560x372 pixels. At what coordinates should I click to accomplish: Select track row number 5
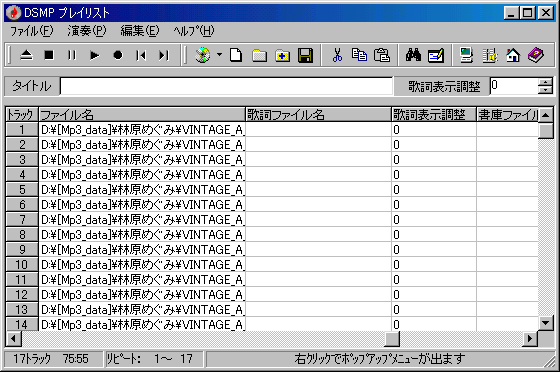coord(22,190)
